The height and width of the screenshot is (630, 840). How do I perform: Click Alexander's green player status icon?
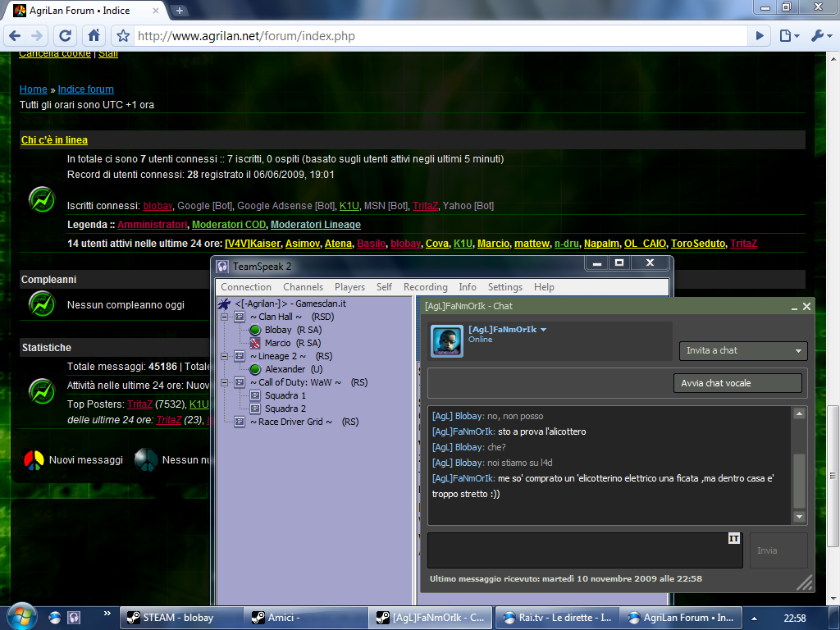tap(255, 370)
